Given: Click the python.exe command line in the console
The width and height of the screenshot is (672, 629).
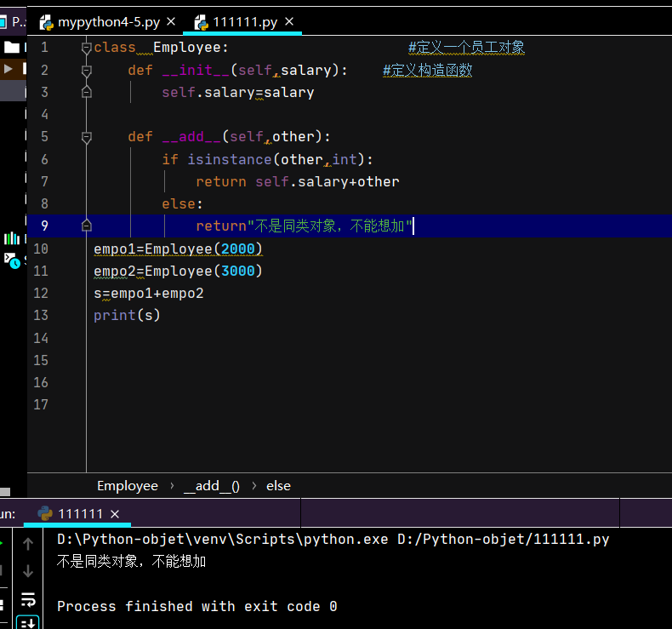Looking at the screenshot, I should click(333, 540).
